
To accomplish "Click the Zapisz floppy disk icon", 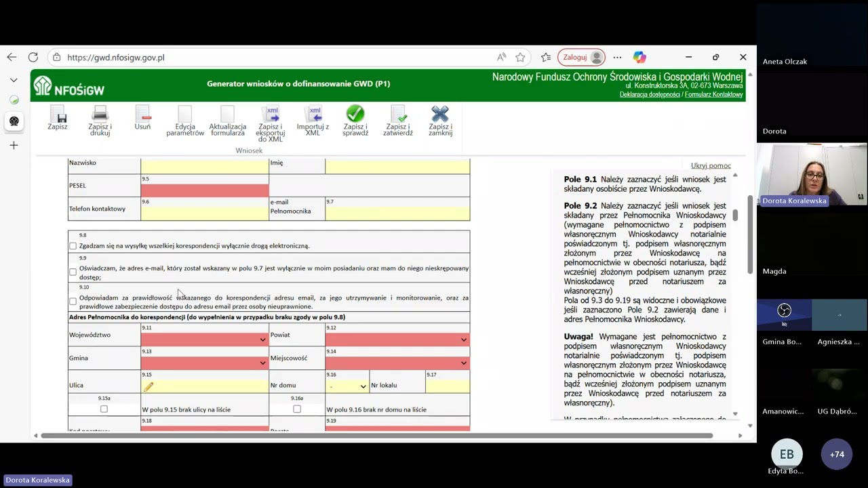I will coord(58,114).
